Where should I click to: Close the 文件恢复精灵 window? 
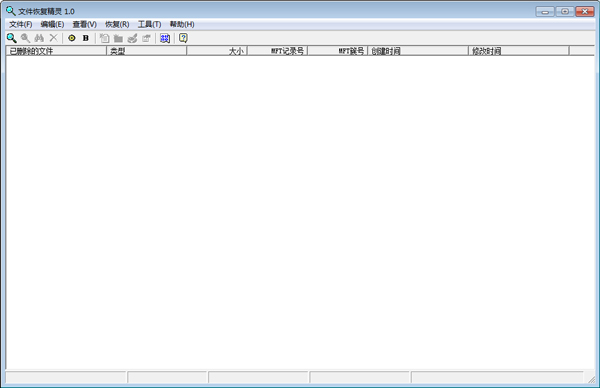pyautogui.click(x=585, y=11)
